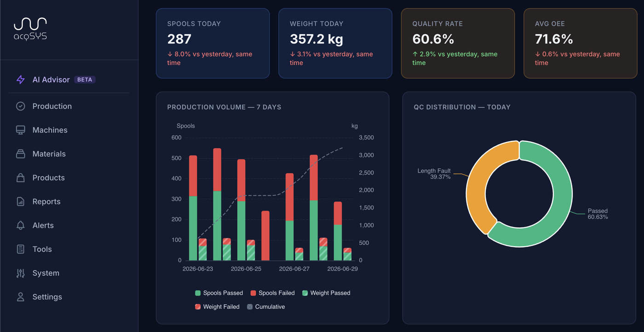The height and width of the screenshot is (332, 644).
Task: Click the all-red 2026-06-26 spools bar
Action: (265, 236)
